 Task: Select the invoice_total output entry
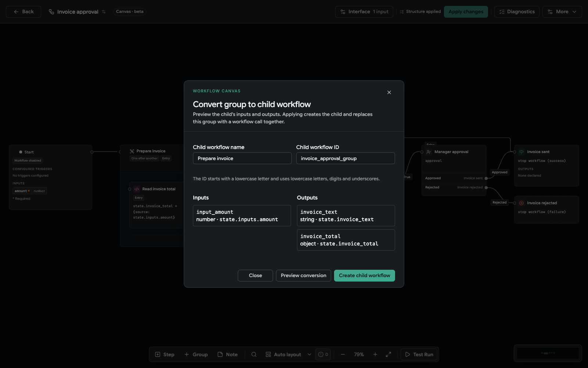coord(346,240)
